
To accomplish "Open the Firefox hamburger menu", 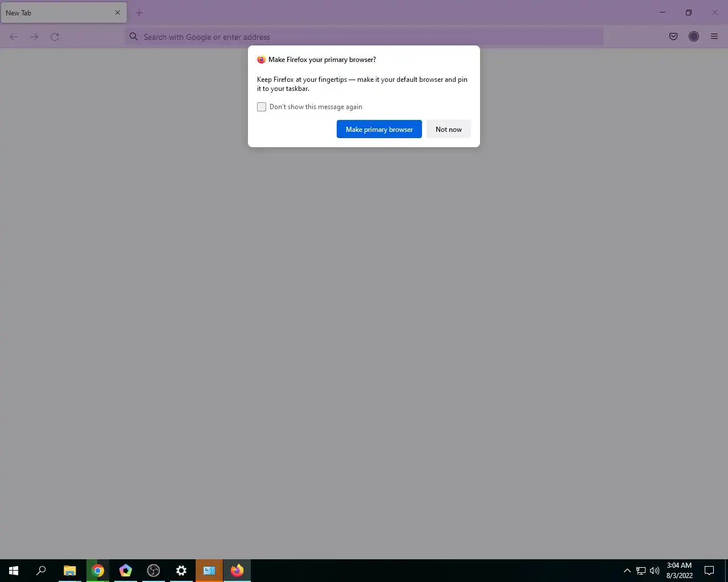I will 714,36.
